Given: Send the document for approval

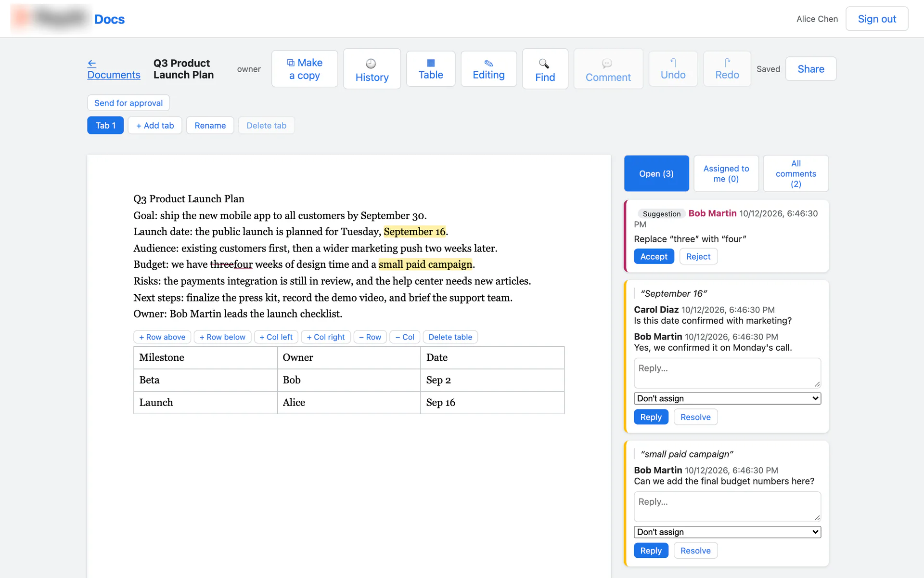Looking at the screenshot, I should 128,103.
